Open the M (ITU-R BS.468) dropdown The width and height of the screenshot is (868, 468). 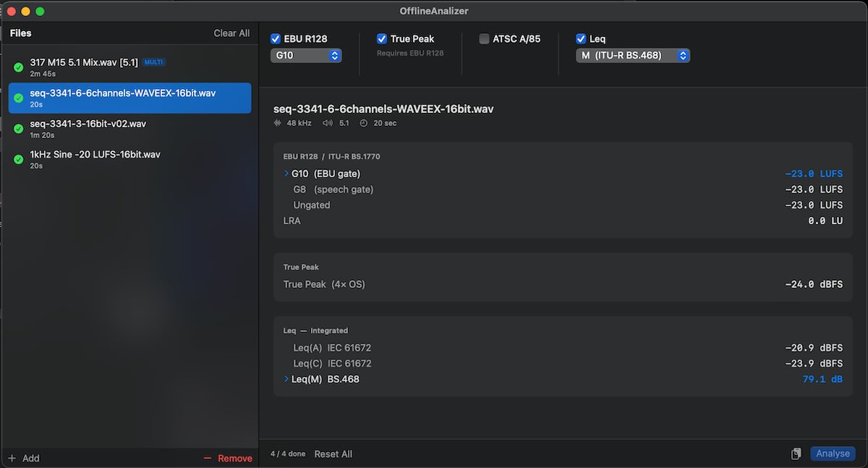633,54
